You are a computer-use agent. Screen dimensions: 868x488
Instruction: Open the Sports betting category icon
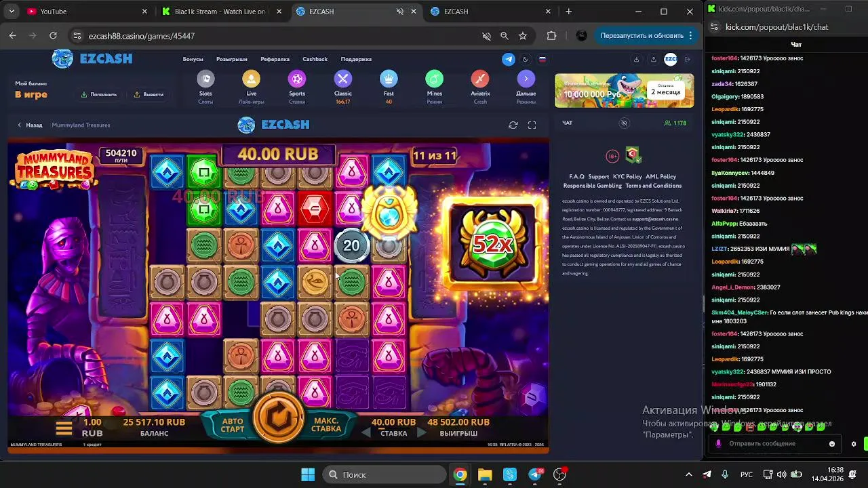point(297,79)
